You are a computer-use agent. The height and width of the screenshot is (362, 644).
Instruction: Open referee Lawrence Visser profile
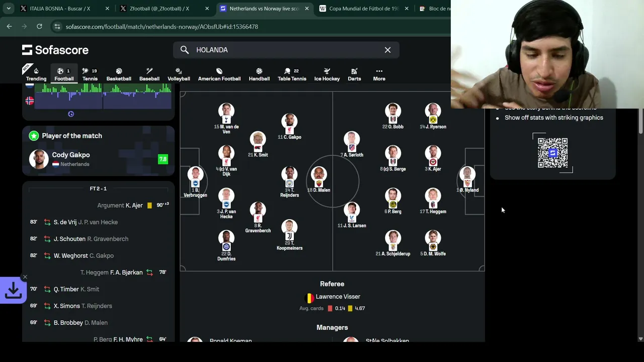[x=332, y=297]
